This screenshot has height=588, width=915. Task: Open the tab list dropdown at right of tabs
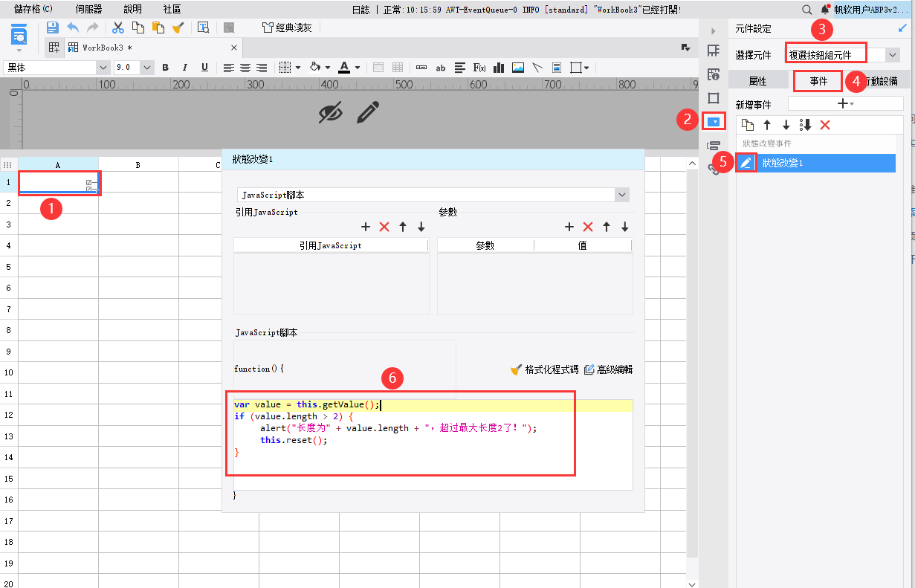pyautogui.click(x=685, y=48)
